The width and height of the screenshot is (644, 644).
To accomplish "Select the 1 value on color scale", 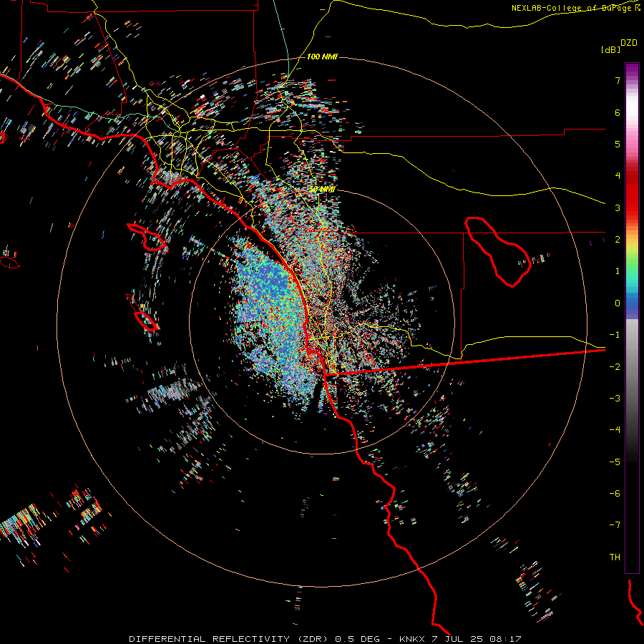I will pos(618,271).
